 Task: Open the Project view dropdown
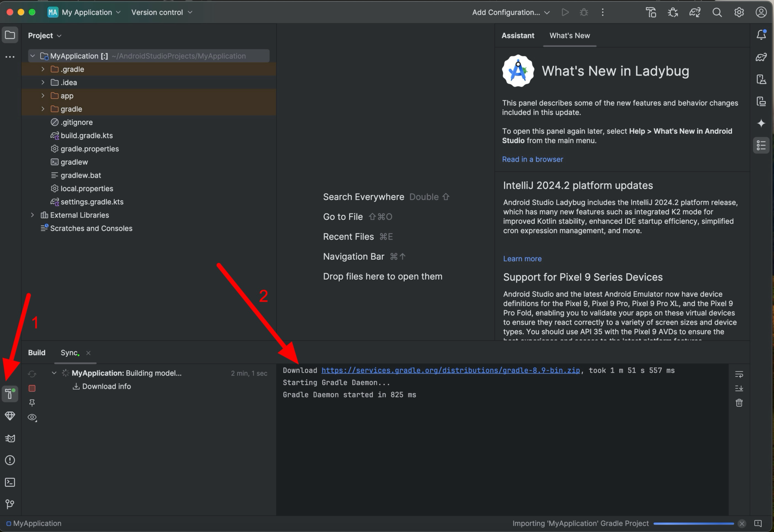[x=45, y=36]
